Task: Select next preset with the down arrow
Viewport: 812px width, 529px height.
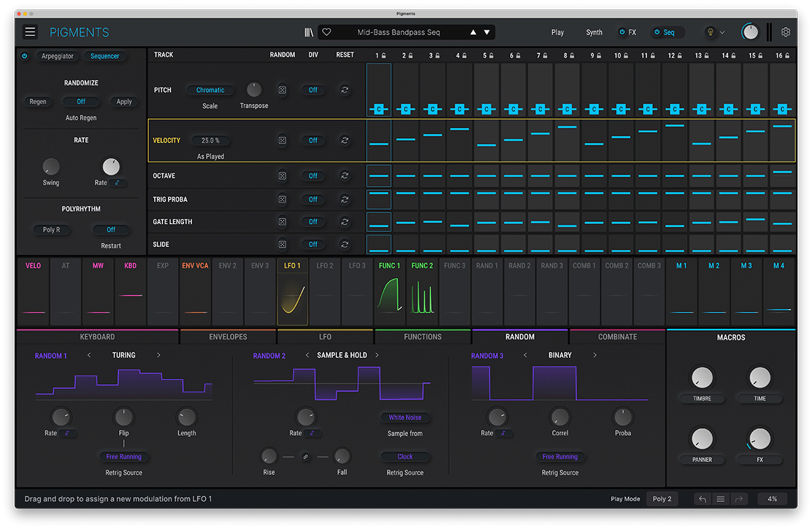Action: point(487,32)
